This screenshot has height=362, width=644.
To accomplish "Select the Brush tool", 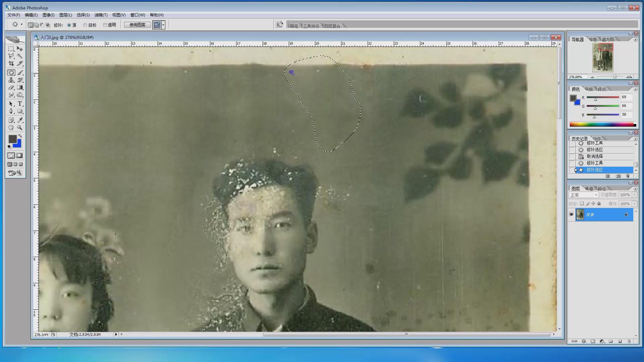I will (x=20, y=72).
